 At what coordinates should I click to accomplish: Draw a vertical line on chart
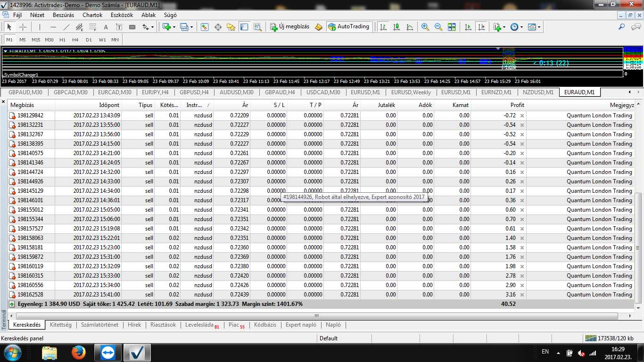coord(40,27)
